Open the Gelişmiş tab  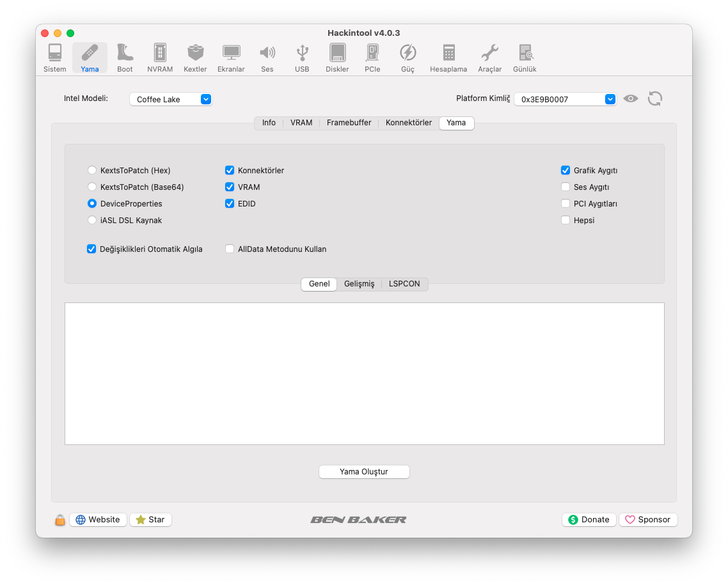click(x=359, y=284)
